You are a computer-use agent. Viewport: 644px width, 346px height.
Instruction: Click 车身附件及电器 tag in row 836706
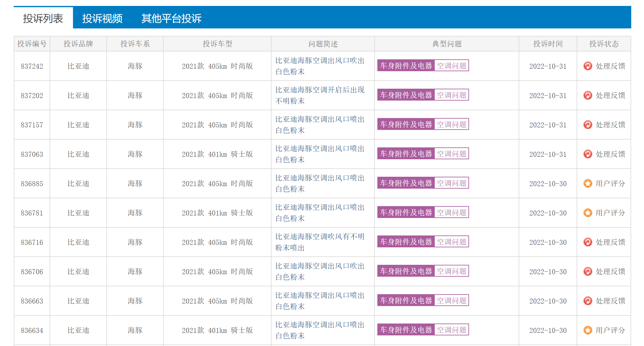pos(406,271)
